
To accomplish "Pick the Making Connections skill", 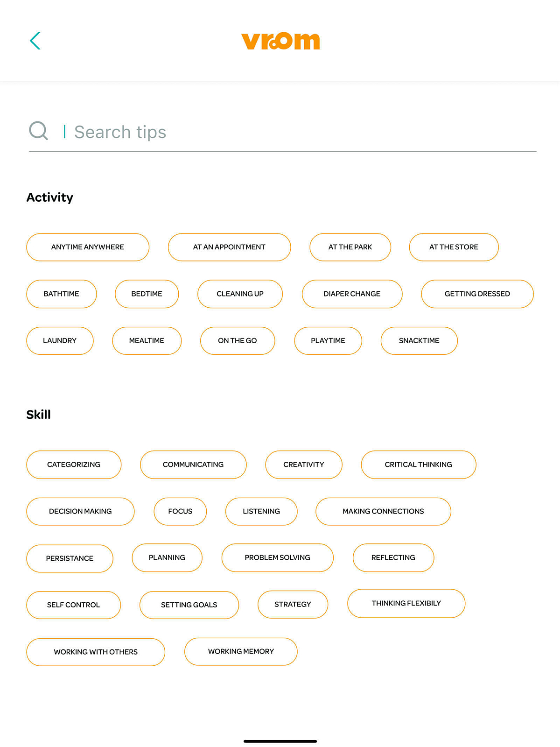I will click(x=383, y=511).
